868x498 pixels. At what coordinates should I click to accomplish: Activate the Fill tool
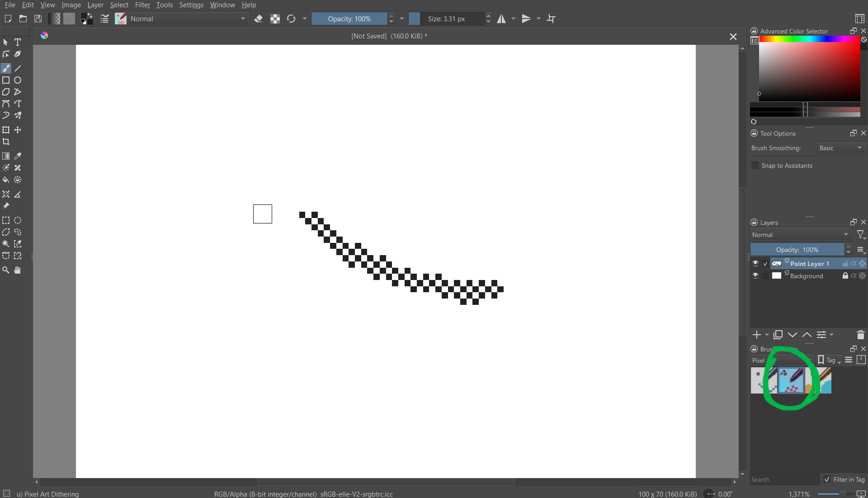coord(6,180)
